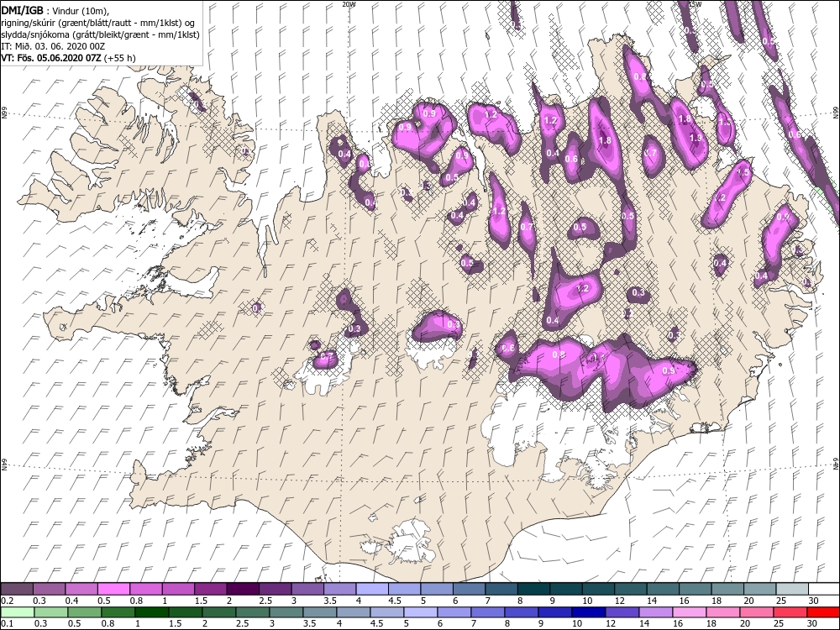840x630 pixels.
Task: Click the 0.4 label under the snow scale
Action: tap(71, 601)
